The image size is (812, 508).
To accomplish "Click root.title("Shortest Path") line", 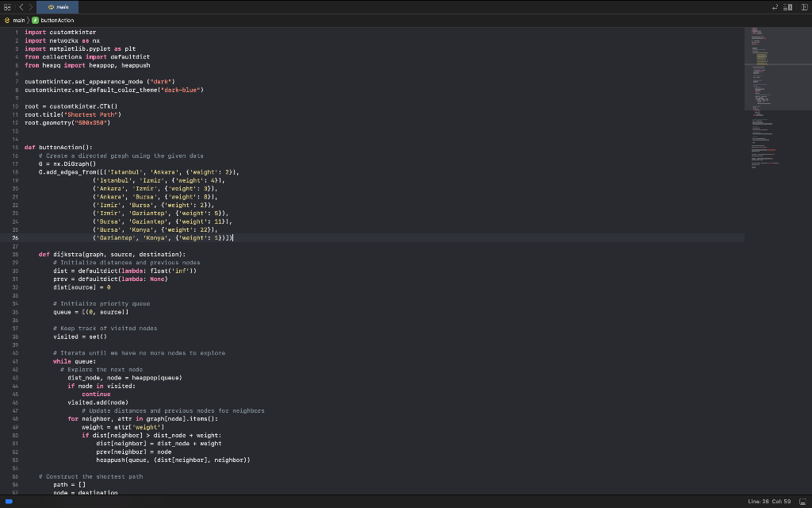I will [x=73, y=114].
